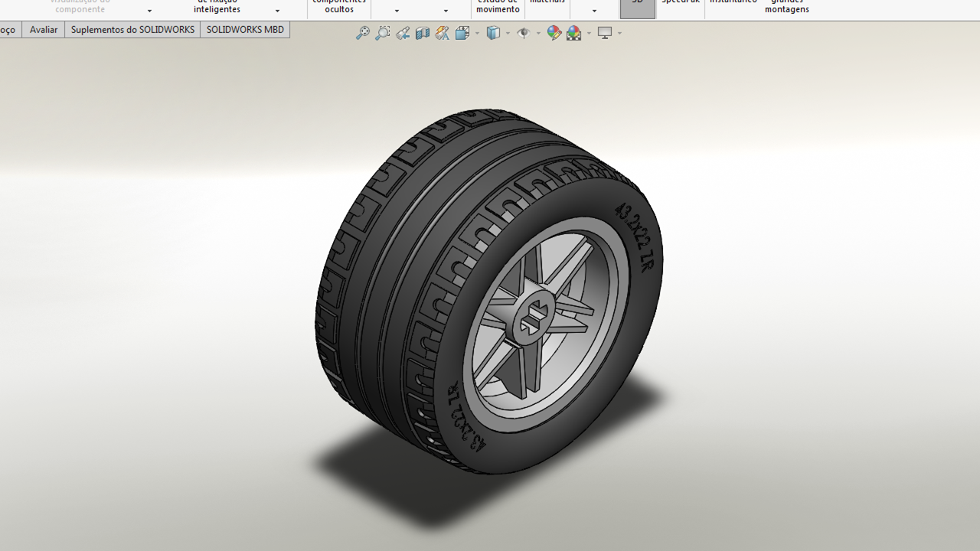The height and width of the screenshot is (551, 980).
Task: Click the 'estado de movimento' command
Action: [x=498, y=7]
